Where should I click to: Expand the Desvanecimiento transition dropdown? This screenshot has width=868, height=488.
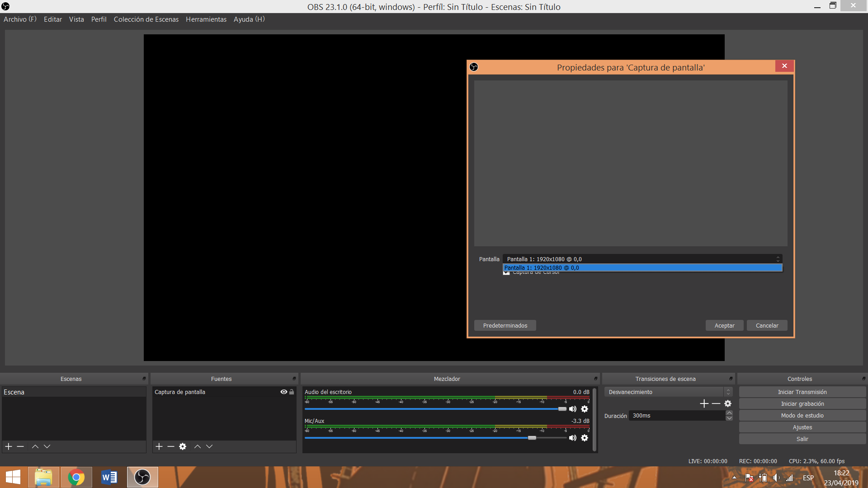pyautogui.click(x=668, y=392)
